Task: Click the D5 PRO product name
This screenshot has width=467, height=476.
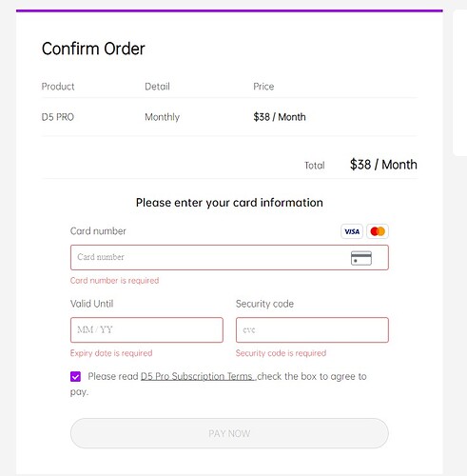Action: pos(58,117)
